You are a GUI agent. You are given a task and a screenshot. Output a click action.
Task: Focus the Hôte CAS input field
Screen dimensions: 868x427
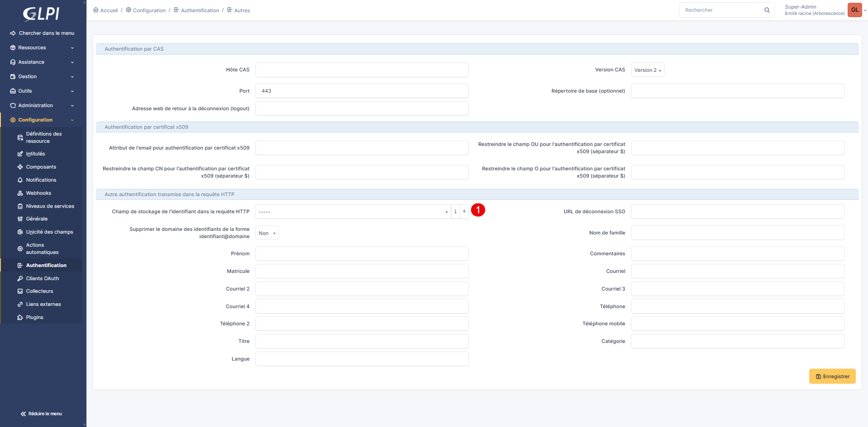362,70
